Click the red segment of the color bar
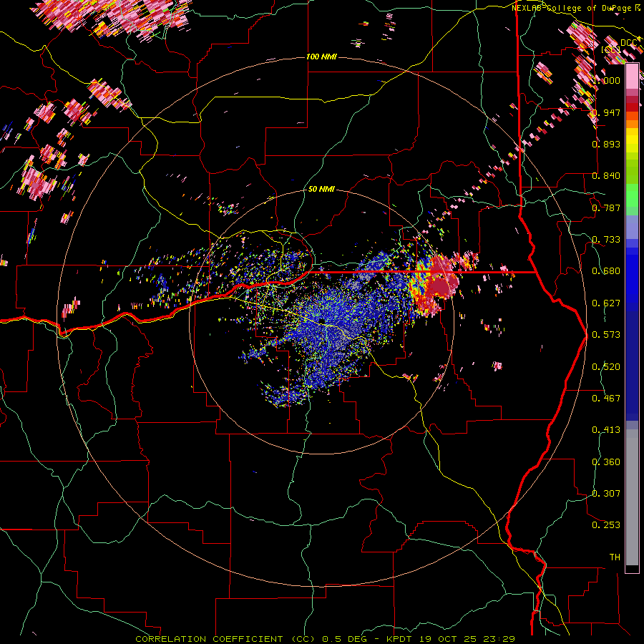Viewport: 644px width, 644px height. coord(632,107)
